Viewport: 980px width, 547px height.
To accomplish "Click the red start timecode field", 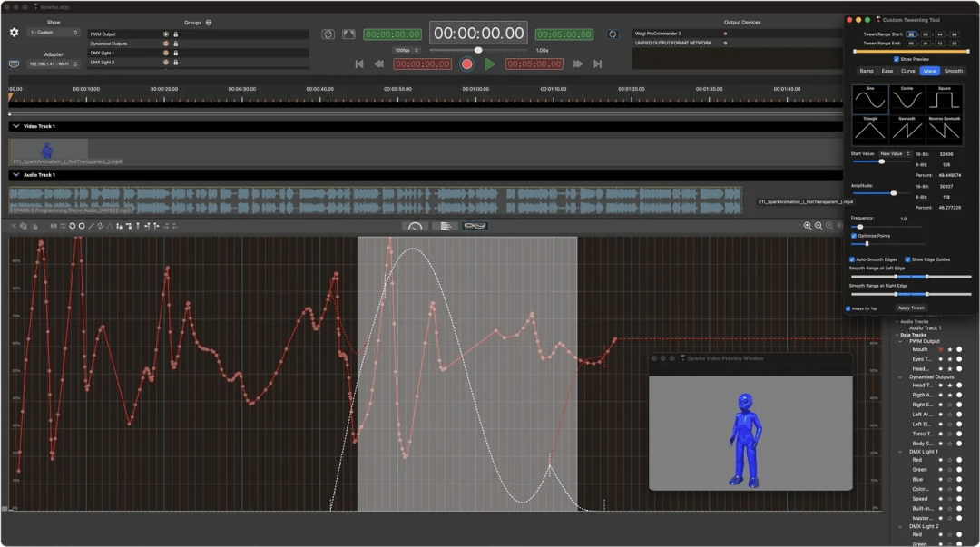I will click(x=423, y=63).
